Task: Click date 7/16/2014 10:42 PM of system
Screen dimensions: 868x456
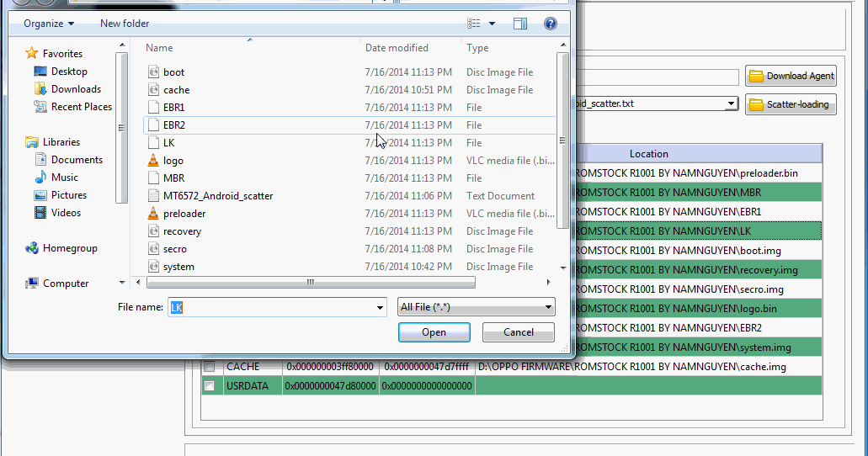Action: pyautogui.click(x=408, y=267)
